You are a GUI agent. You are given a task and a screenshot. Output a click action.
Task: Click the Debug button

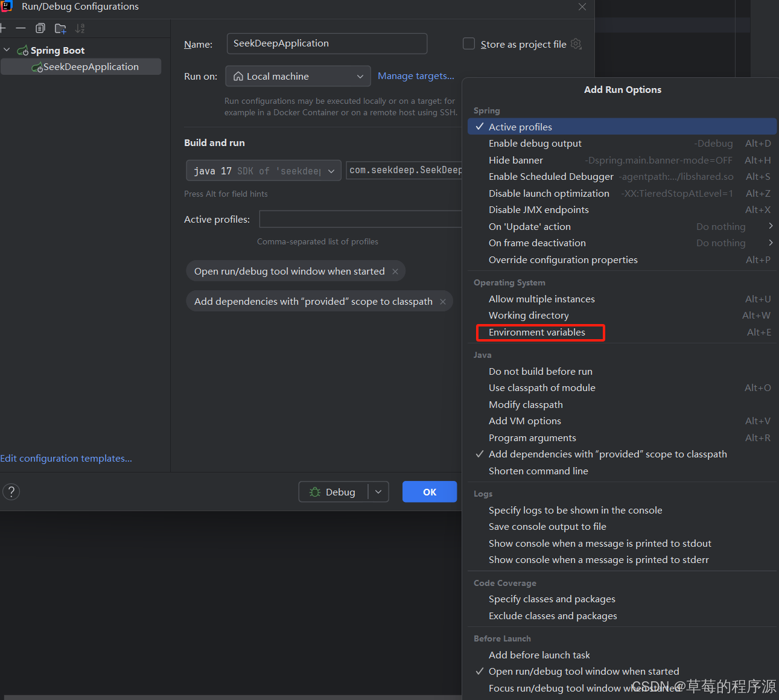point(333,492)
